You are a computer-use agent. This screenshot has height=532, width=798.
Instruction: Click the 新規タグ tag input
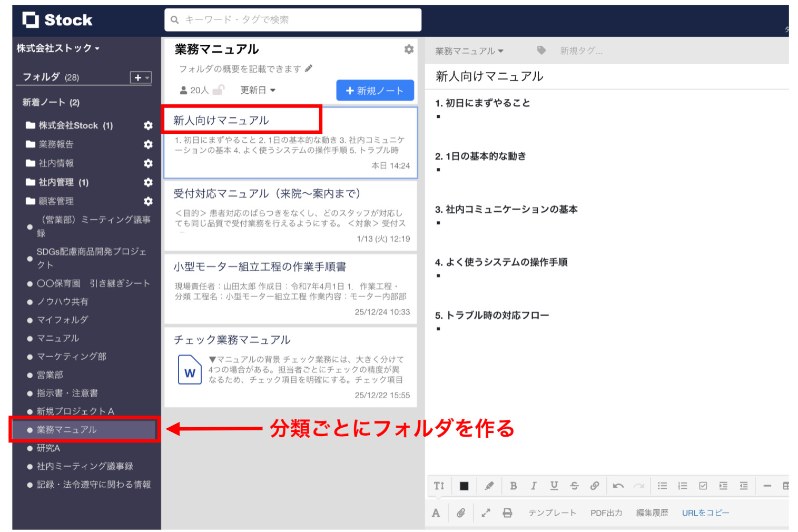(x=581, y=51)
